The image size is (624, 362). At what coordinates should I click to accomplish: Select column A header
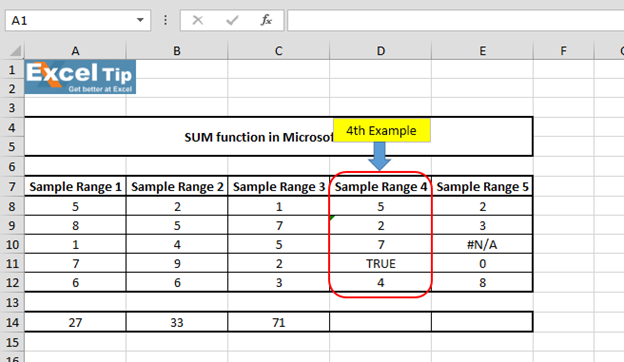pyautogui.click(x=75, y=51)
